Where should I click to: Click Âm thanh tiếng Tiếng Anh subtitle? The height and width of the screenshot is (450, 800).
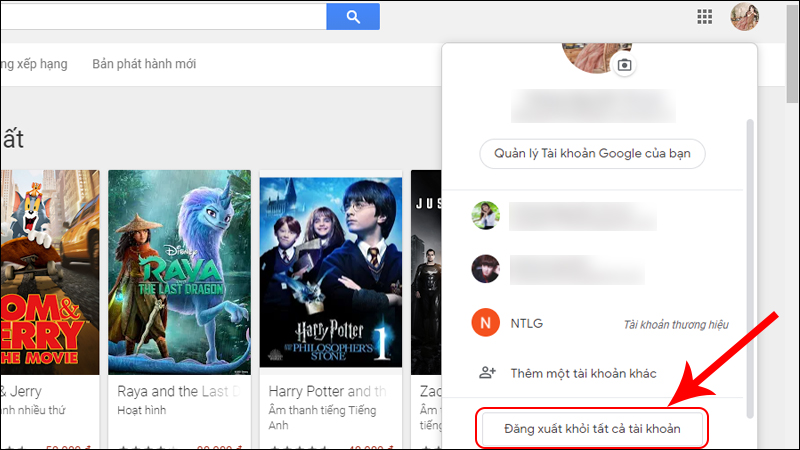[322, 417]
